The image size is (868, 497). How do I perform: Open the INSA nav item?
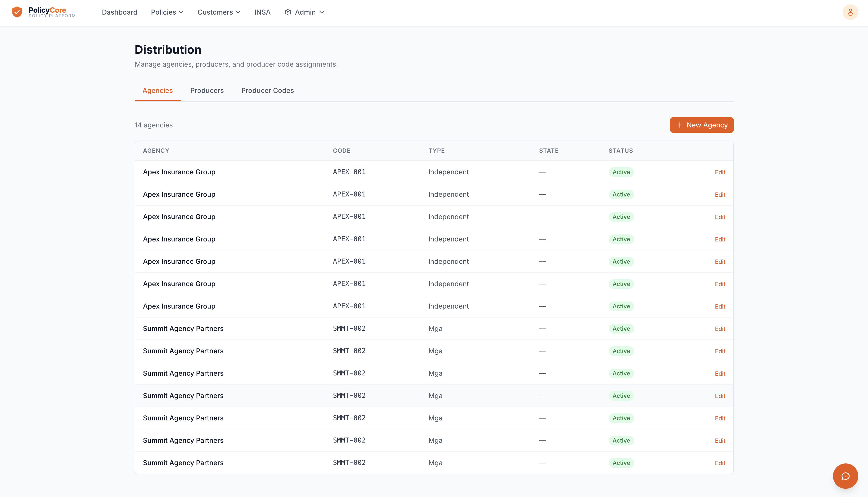pyautogui.click(x=262, y=12)
